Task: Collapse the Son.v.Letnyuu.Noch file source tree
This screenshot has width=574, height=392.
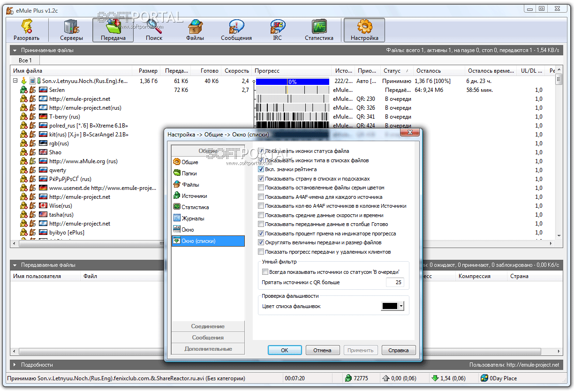Action: tap(15, 81)
